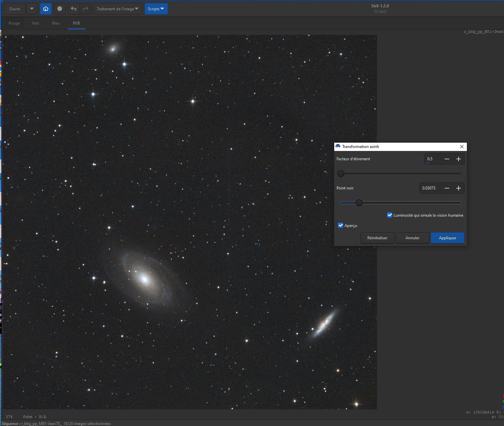Disable the Aperçu preview checkbox
This screenshot has height=426, width=504.
pos(341,226)
